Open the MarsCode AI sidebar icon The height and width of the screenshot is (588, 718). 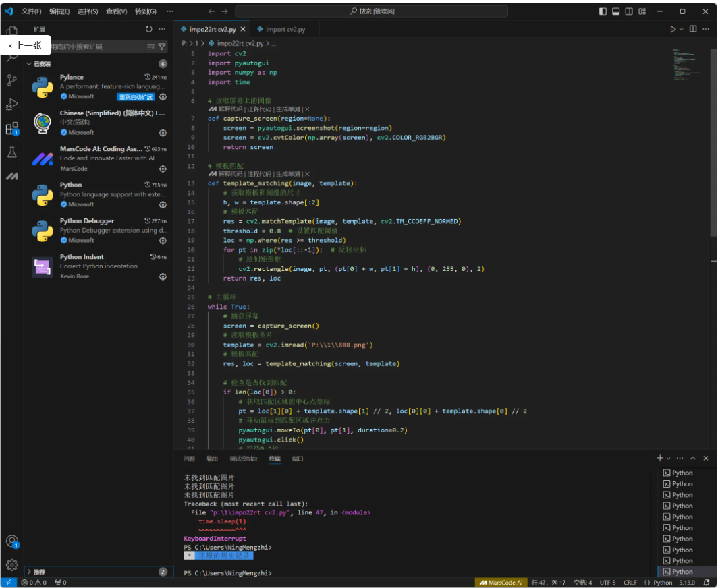pyautogui.click(x=11, y=176)
